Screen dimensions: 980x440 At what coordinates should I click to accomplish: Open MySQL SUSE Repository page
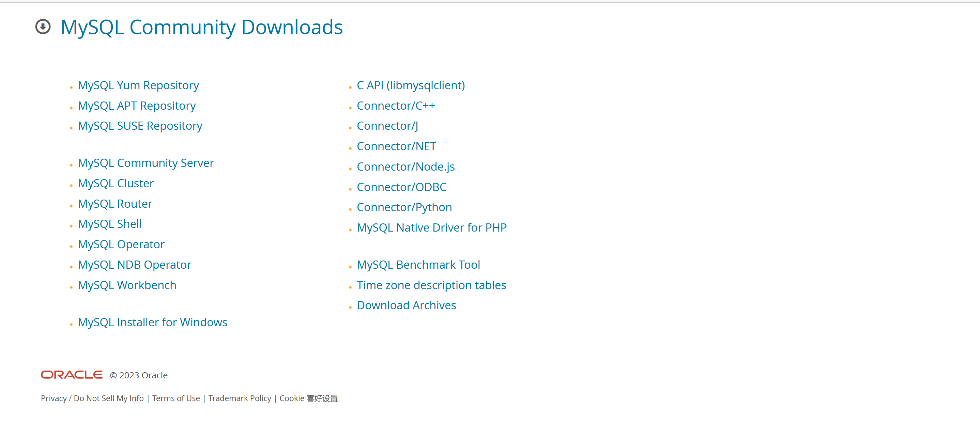pos(140,126)
